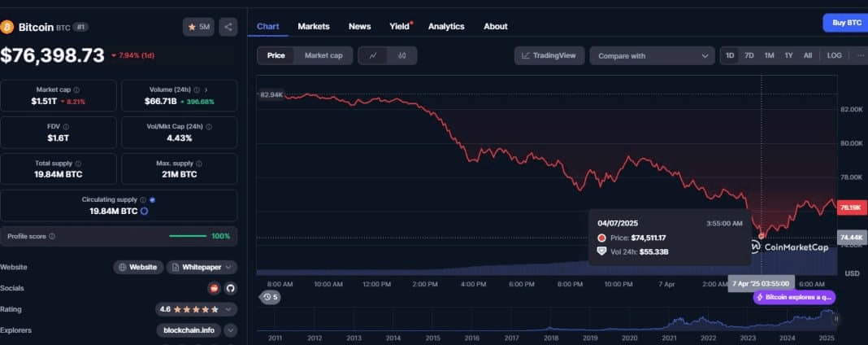Viewport: 868px width, 345px height.
Task: Click the share icon next to Bitcoin
Action: 228,27
